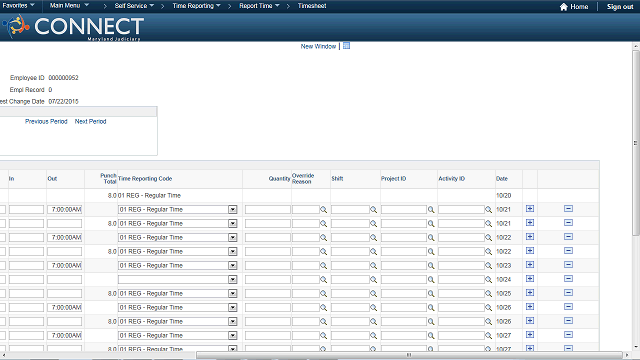The width and height of the screenshot is (640, 360).
Task: Delete the 10/23 timesheet row
Action: [x=568, y=265]
